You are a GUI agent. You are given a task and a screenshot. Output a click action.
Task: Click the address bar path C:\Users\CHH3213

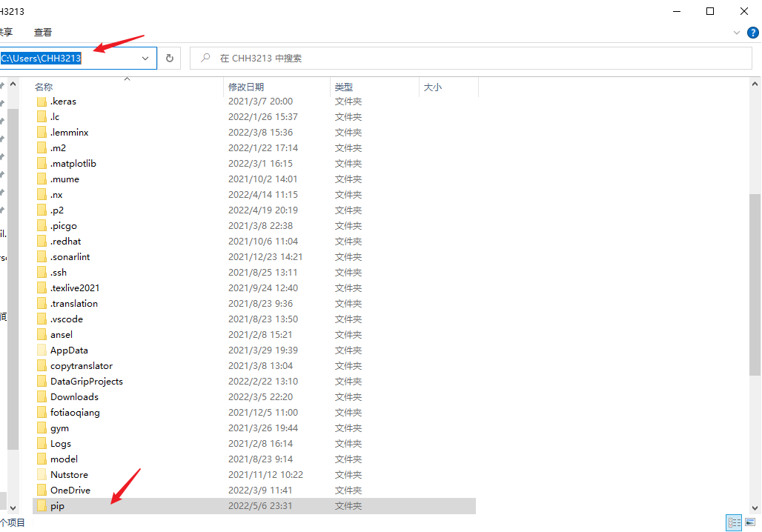click(41, 59)
